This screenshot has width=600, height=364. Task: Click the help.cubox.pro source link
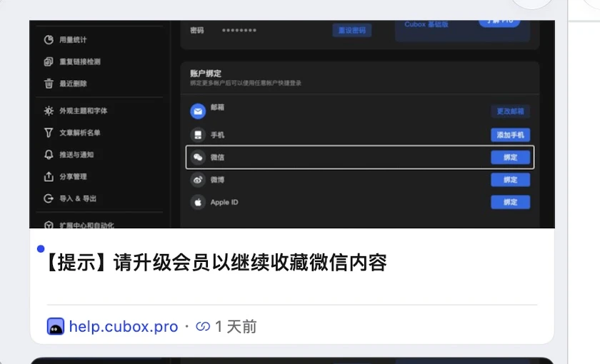tap(123, 327)
